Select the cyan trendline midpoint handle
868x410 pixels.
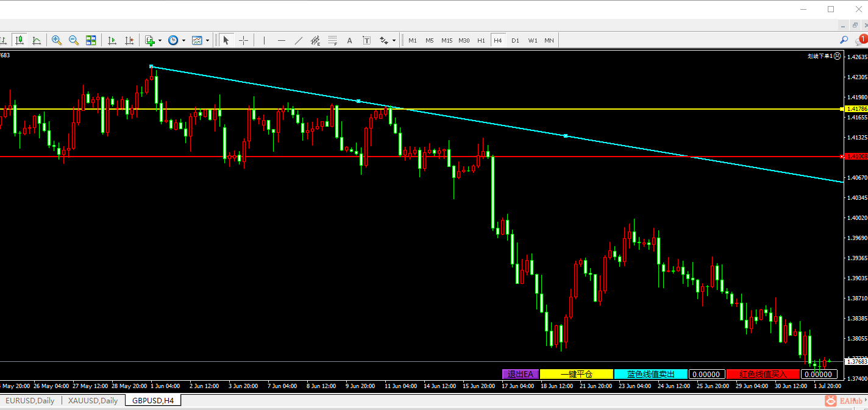tap(358, 101)
